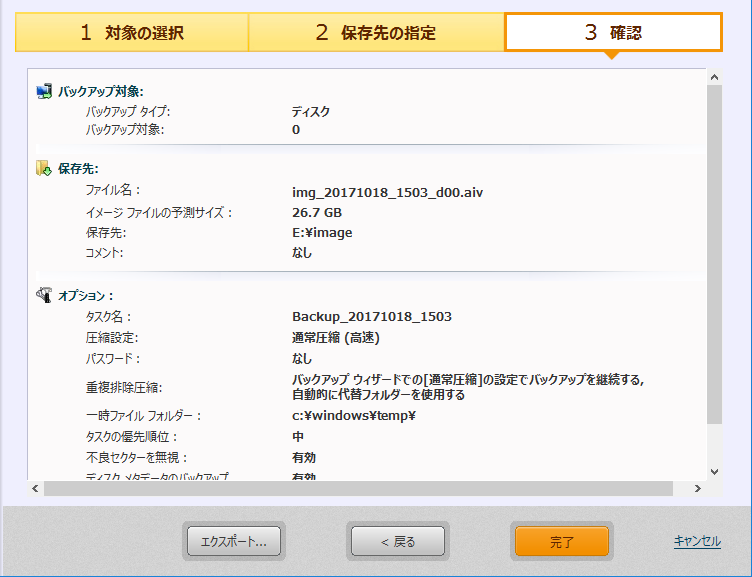Click the file name img_20171018_1503_d00.aiv
The image size is (752, 577).
click(388, 190)
